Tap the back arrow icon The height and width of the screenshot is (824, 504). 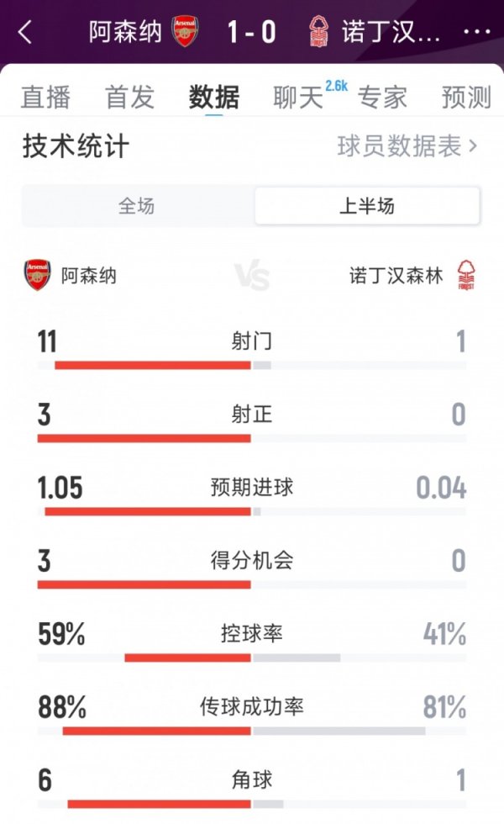pyautogui.click(x=25, y=33)
